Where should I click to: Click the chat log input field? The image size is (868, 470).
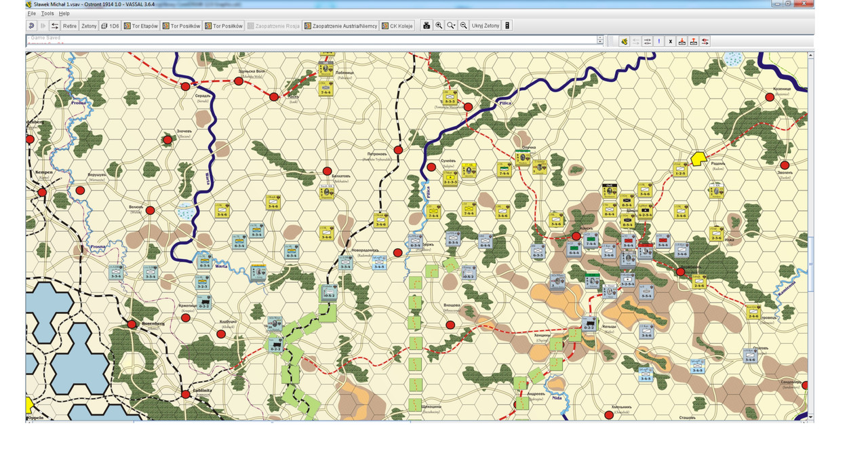(x=311, y=41)
